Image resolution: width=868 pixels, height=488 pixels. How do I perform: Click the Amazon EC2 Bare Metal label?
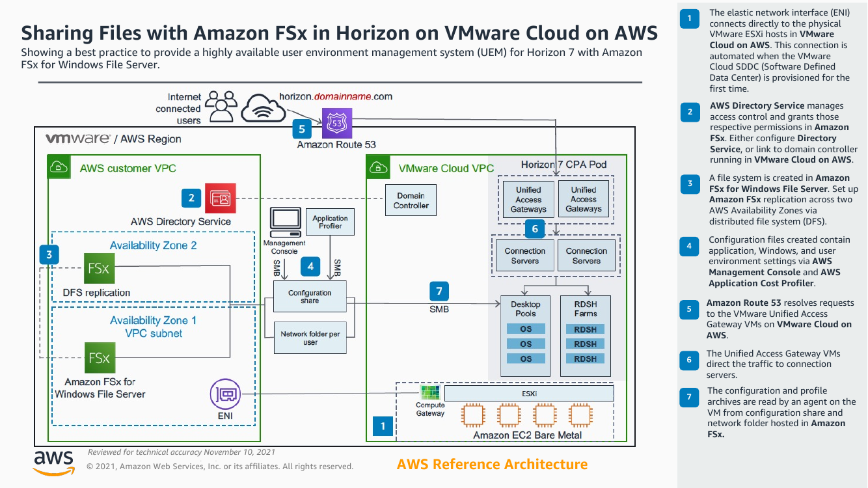coord(527,435)
